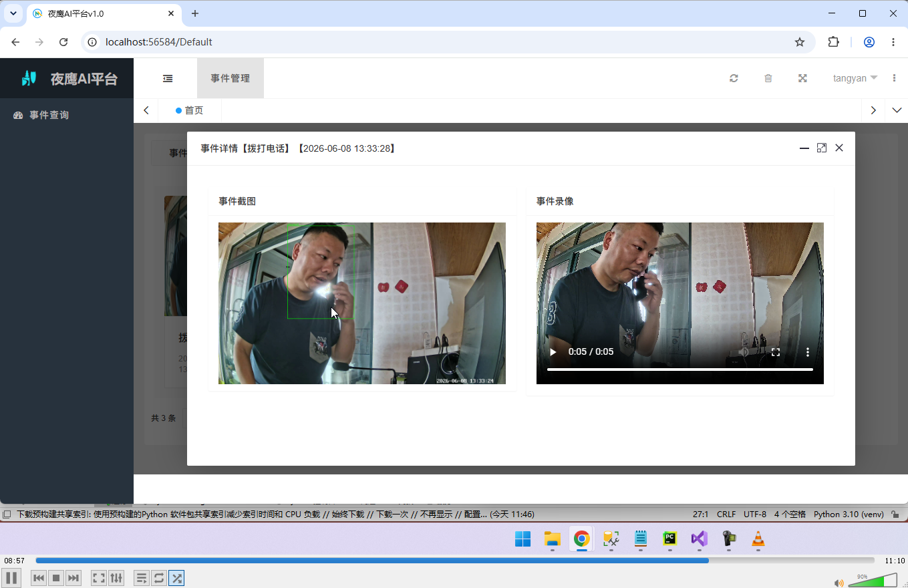Click the 事件截图 screenshot image
The width and height of the screenshot is (908, 588).
point(362,303)
